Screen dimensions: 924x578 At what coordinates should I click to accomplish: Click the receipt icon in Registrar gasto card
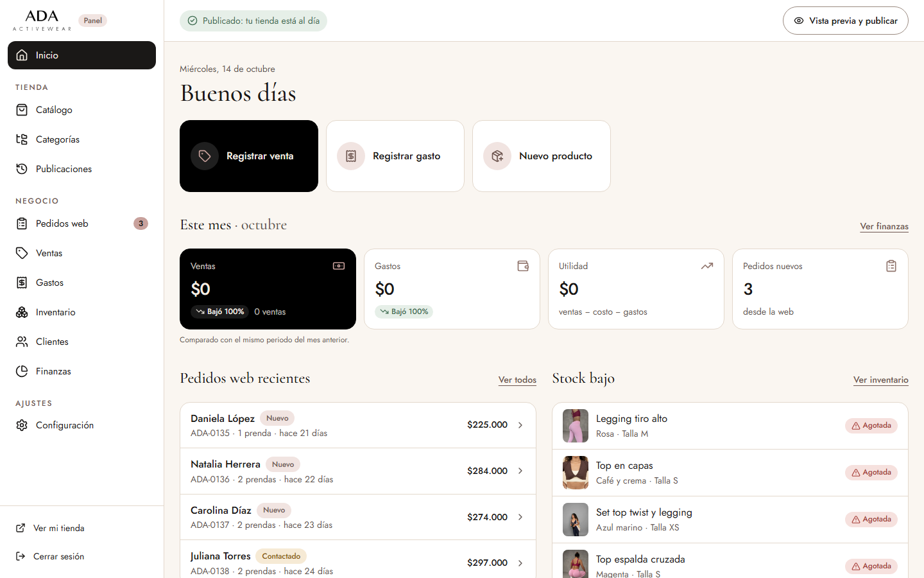tap(351, 156)
